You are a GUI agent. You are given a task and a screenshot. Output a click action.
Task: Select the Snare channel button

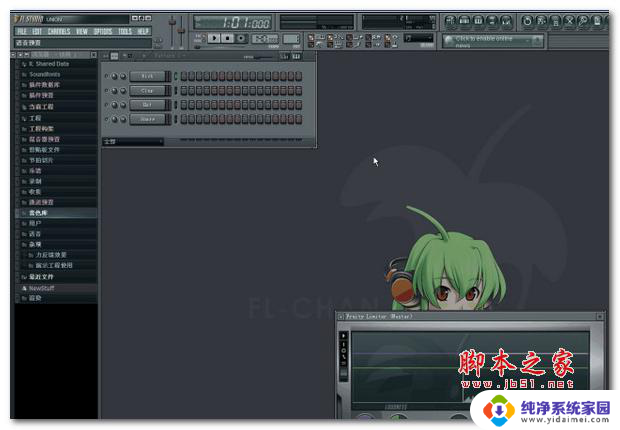point(147,119)
